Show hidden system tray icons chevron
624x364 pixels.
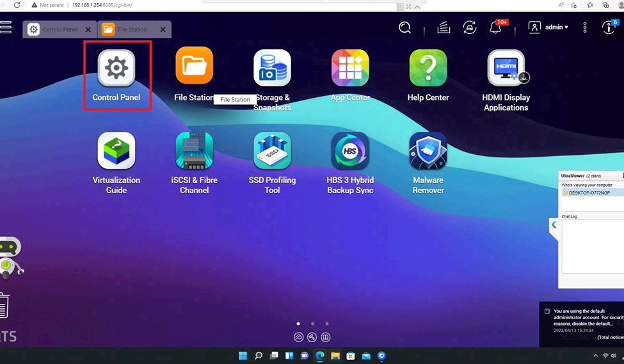pyautogui.click(x=595, y=356)
